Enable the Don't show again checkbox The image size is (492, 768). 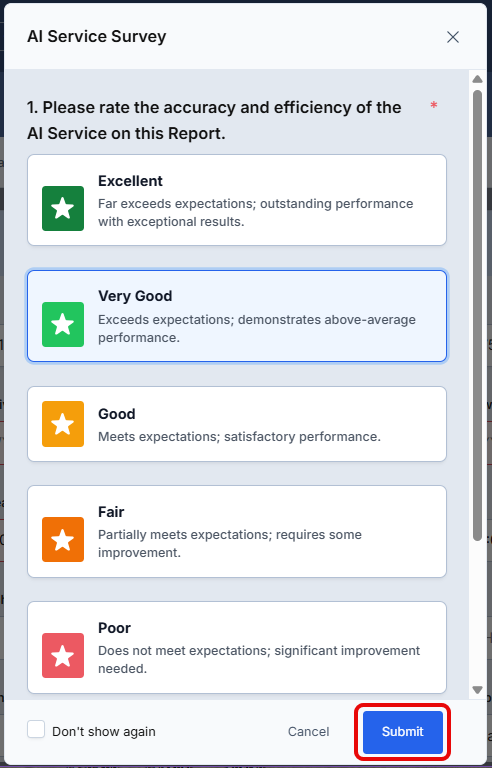pyautogui.click(x=36, y=729)
